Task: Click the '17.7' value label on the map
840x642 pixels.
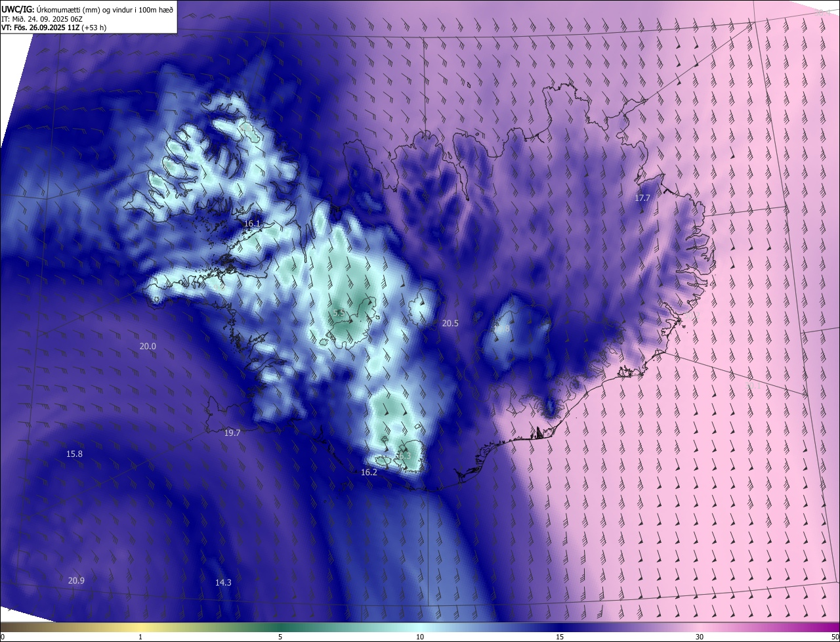Action: 642,198
